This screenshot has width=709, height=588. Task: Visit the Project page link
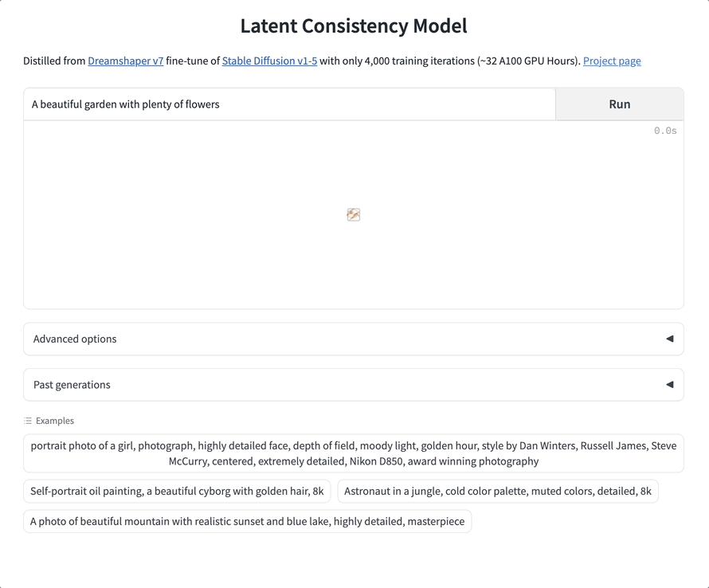pos(612,61)
